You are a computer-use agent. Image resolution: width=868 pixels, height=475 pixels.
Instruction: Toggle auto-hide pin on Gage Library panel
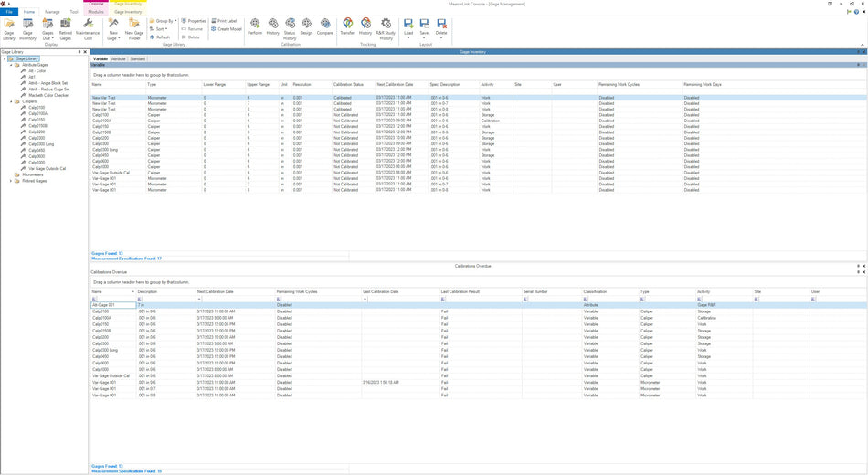point(79,52)
